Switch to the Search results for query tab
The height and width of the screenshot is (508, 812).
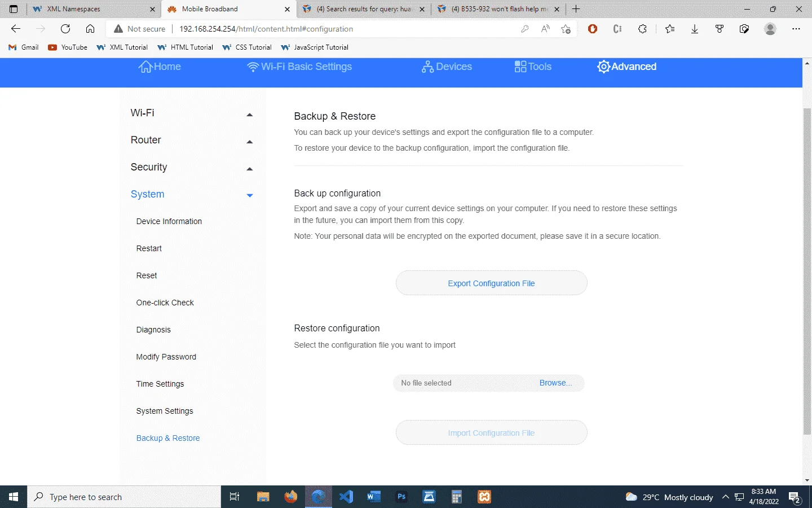364,9
